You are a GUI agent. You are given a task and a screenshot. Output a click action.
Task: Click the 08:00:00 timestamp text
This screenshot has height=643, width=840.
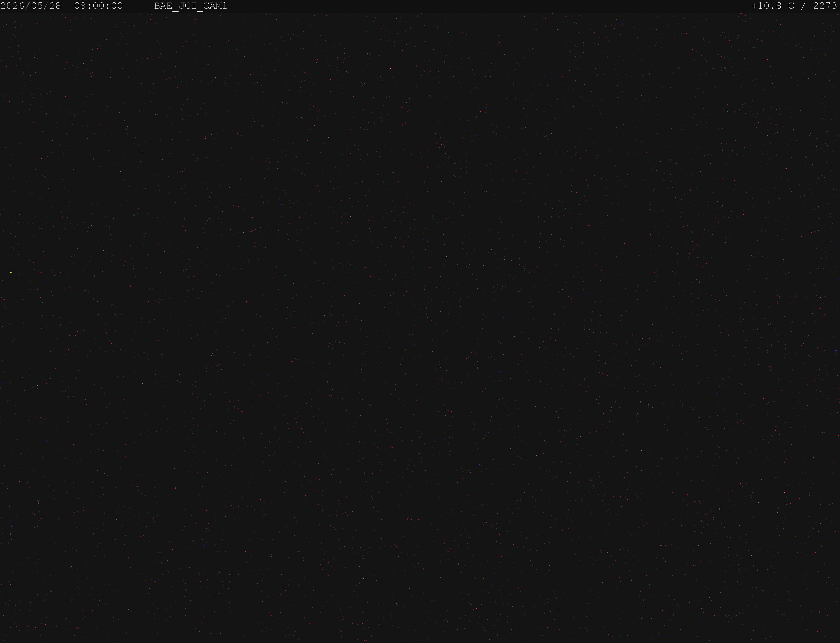(98, 6)
